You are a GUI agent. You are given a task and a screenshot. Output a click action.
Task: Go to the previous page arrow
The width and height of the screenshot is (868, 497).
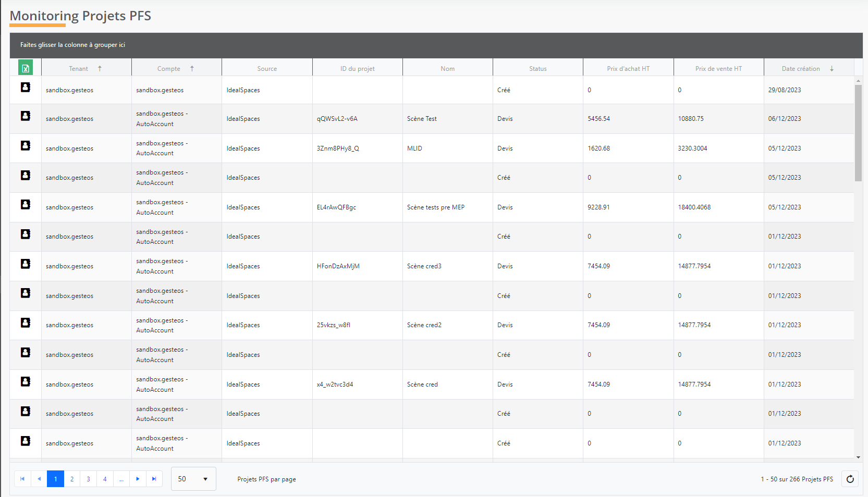[39, 479]
